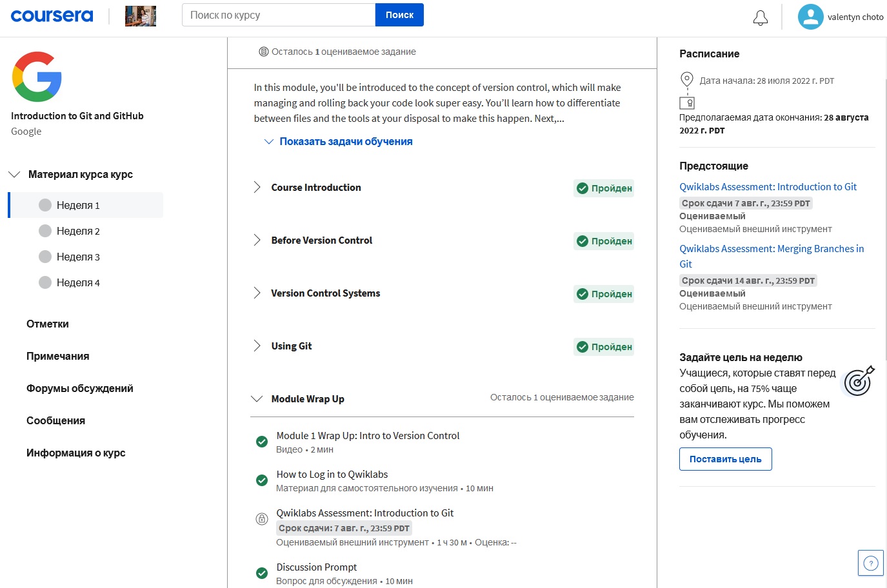Click the estimated end date lock icon

pos(687,103)
